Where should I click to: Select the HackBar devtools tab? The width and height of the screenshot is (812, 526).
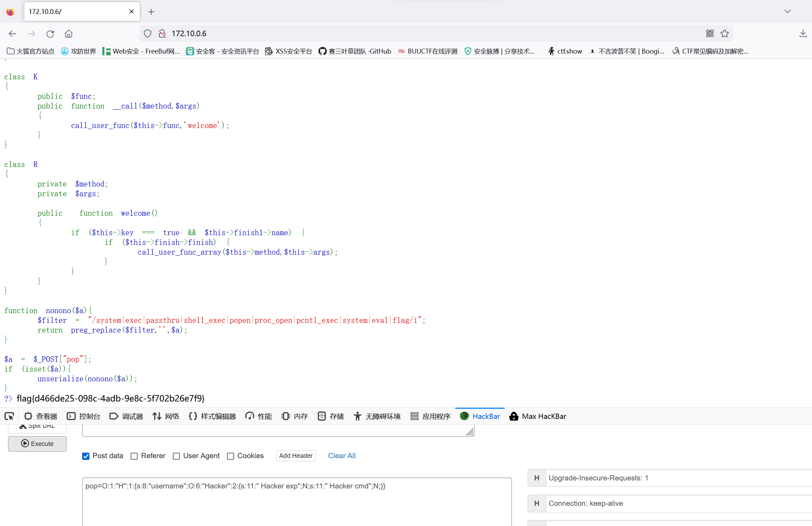[480, 416]
